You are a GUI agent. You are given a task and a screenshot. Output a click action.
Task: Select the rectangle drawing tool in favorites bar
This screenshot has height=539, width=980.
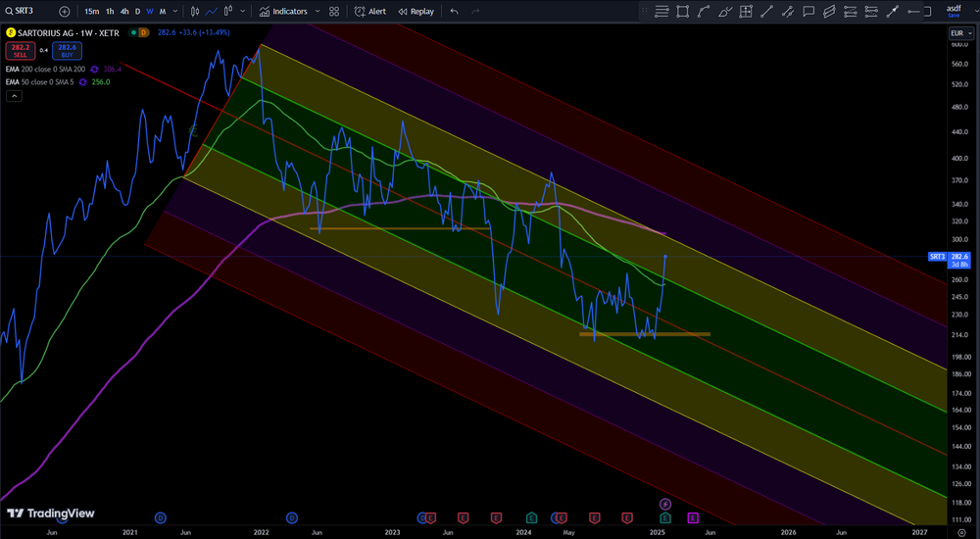(x=682, y=12)
